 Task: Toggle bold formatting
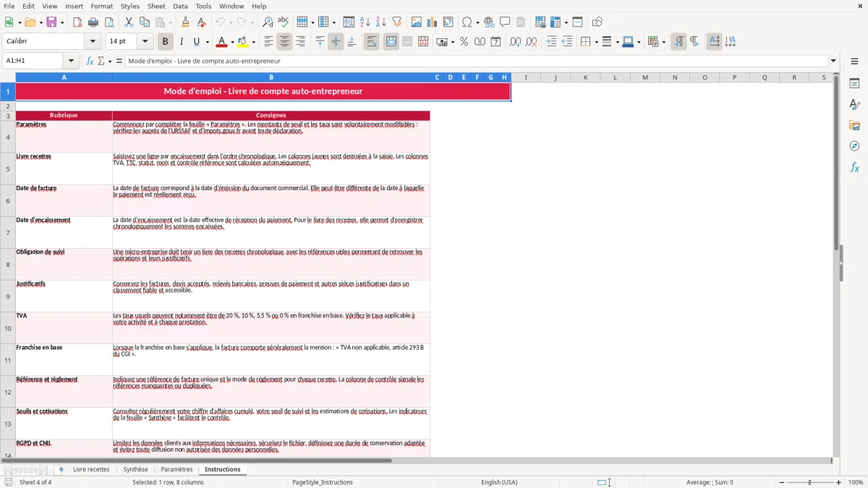pos(166,42)
